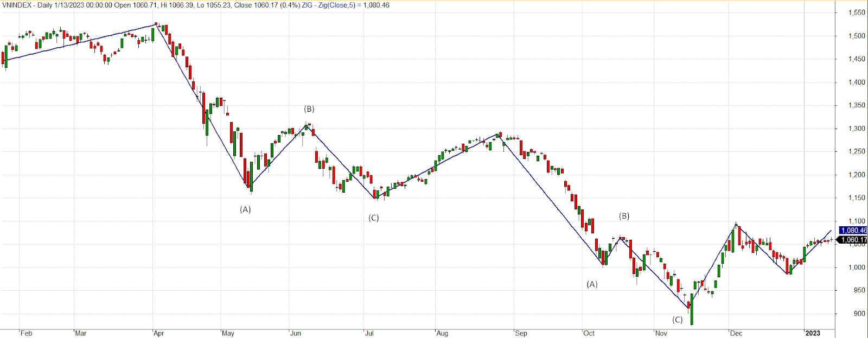Select the 2023 year marker on time axis
The height and width of the screenshot is (338, 868).
(x=813, y=333)
